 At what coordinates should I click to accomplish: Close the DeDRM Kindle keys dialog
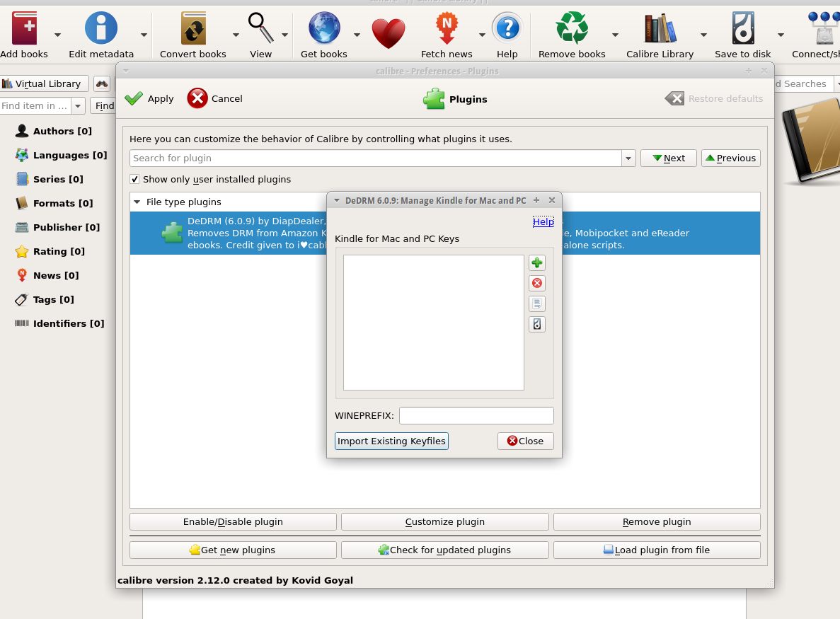pos(526,441)
